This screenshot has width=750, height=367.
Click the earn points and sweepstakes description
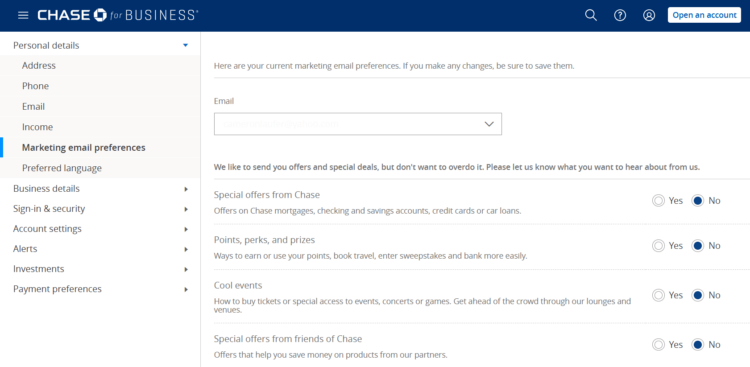(x=370, y=256)
